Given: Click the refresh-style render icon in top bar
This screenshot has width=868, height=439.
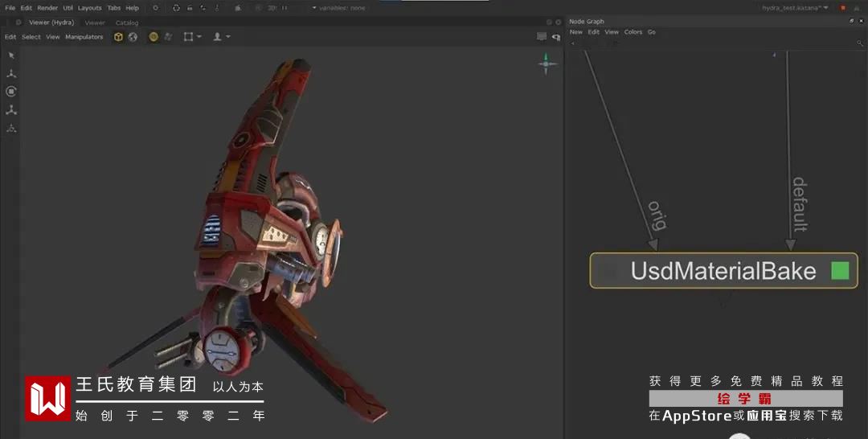Looking at the screenshot, I should pos(176,8).
